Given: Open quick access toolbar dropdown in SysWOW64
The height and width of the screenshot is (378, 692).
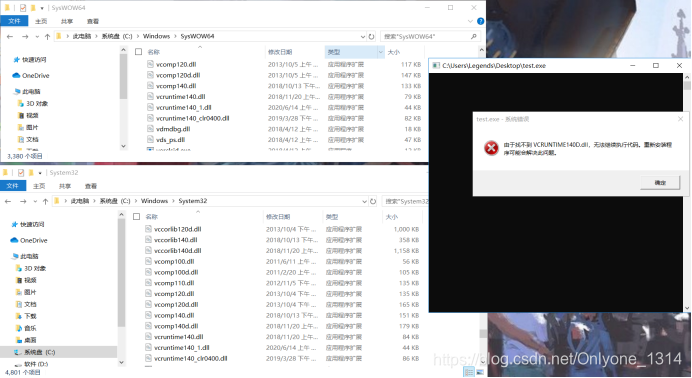Looking at the screenshot, I should [x=42, y=8].
